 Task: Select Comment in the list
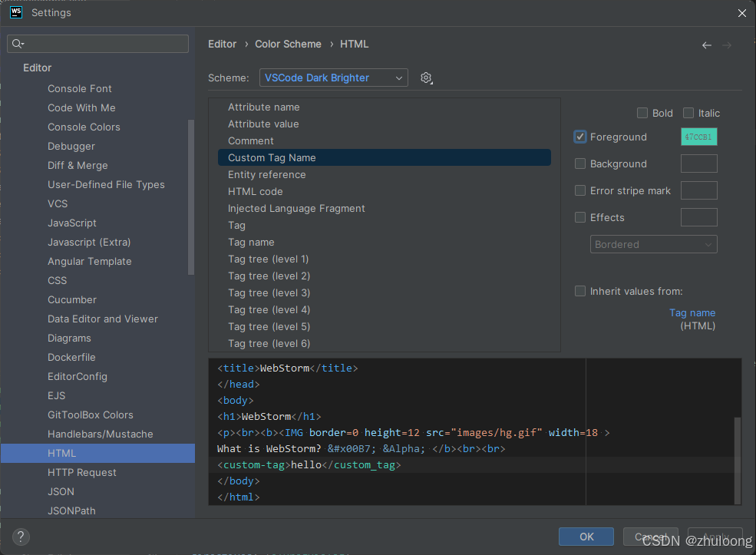pos(385,140)
